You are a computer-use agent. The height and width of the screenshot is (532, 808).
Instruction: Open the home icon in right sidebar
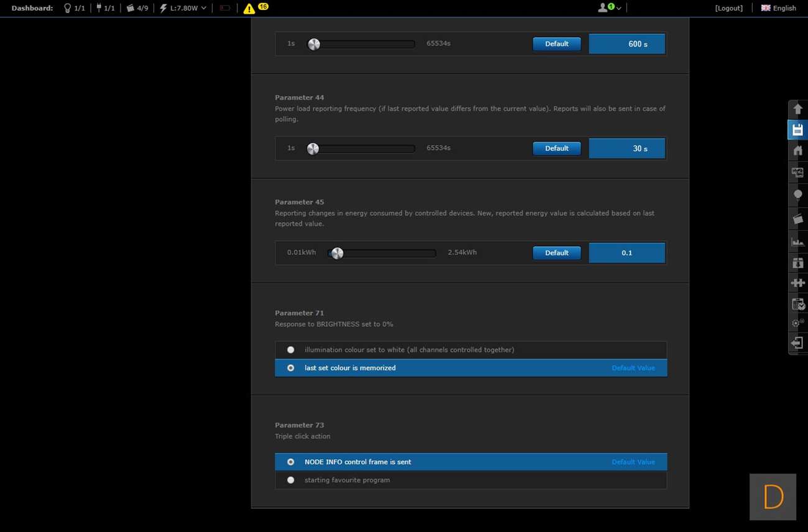click(x=797, y=151)
